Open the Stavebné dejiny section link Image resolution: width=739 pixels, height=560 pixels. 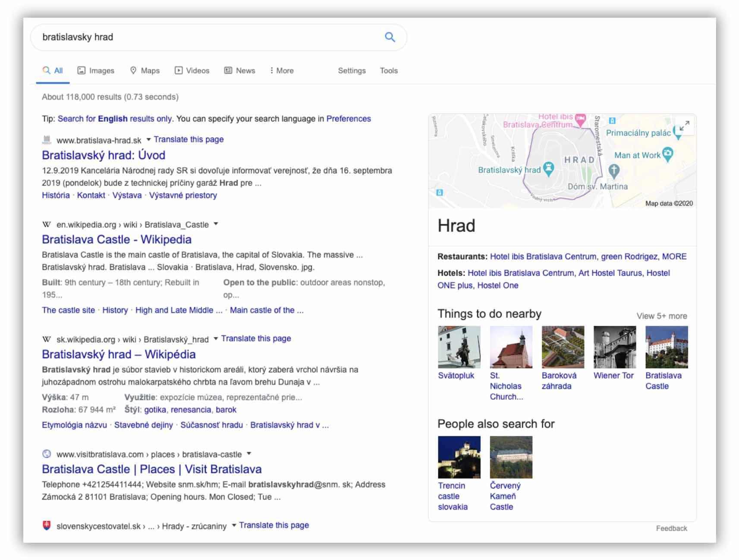pyautogui.click(x=143, y=425)
